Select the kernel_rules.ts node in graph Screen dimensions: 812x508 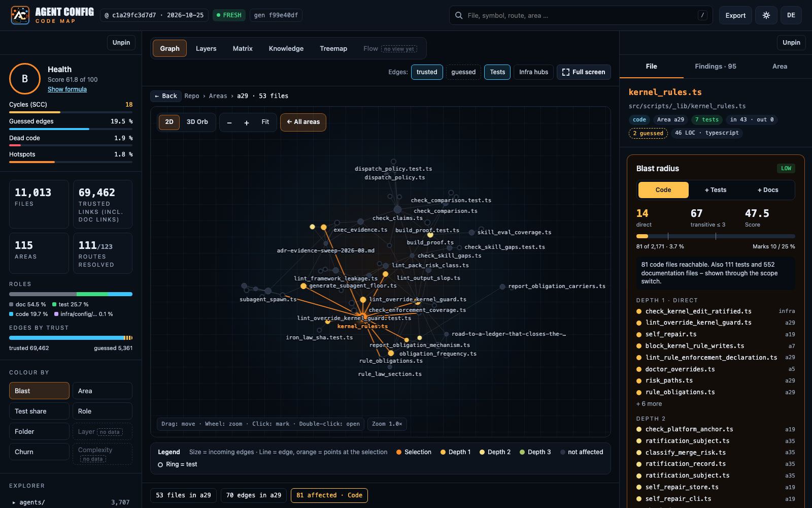(x=363, y=318)
